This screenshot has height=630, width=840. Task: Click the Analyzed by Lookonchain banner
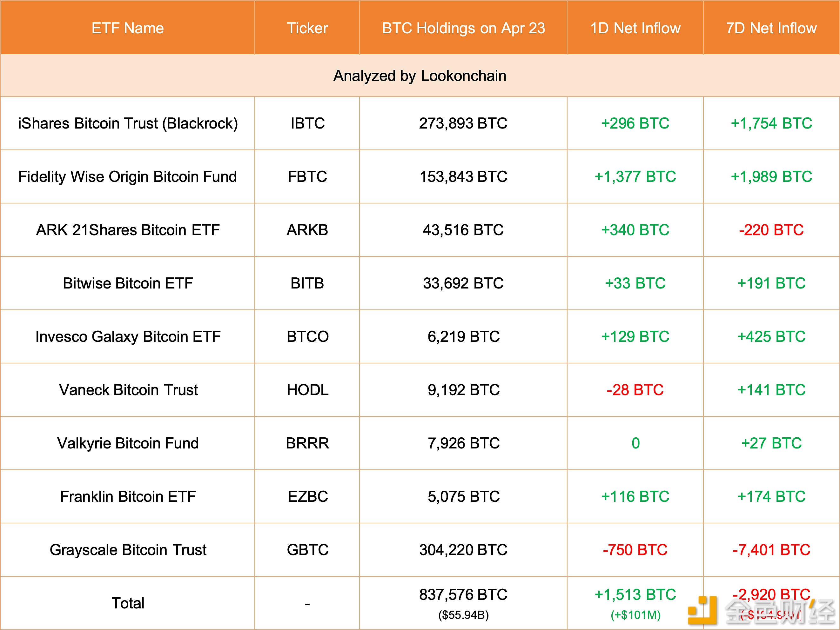(x=420, y=76)
